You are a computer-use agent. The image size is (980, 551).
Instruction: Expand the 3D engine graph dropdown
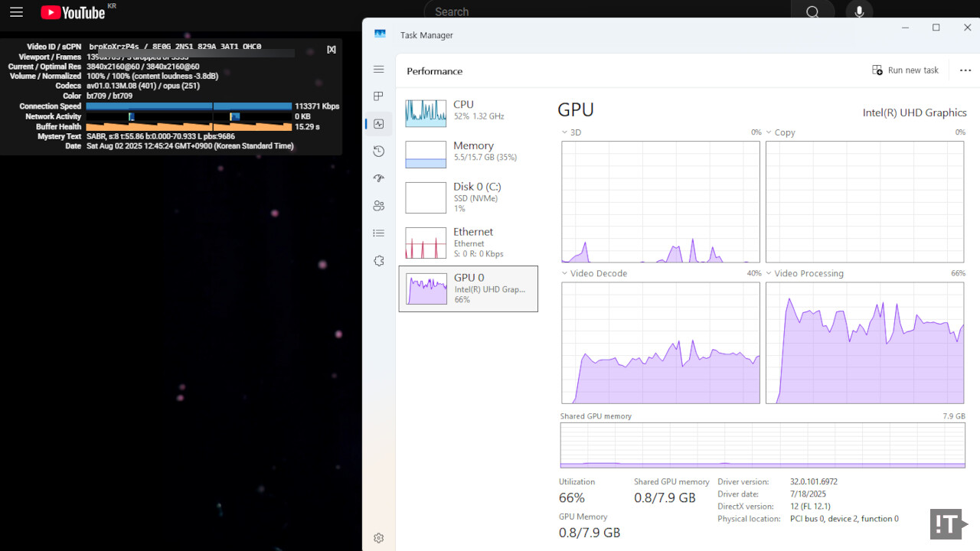point(571,132)
